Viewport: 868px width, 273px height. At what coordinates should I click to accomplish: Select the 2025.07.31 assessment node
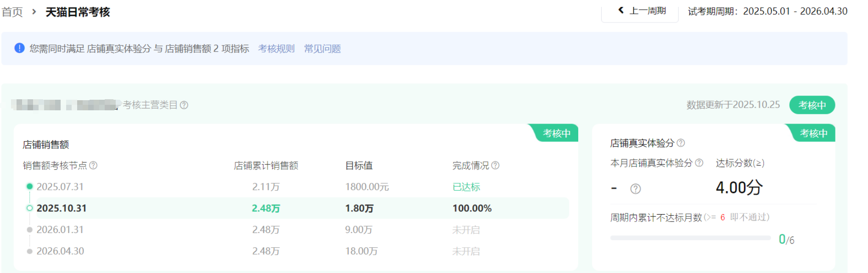click(60, 187)
